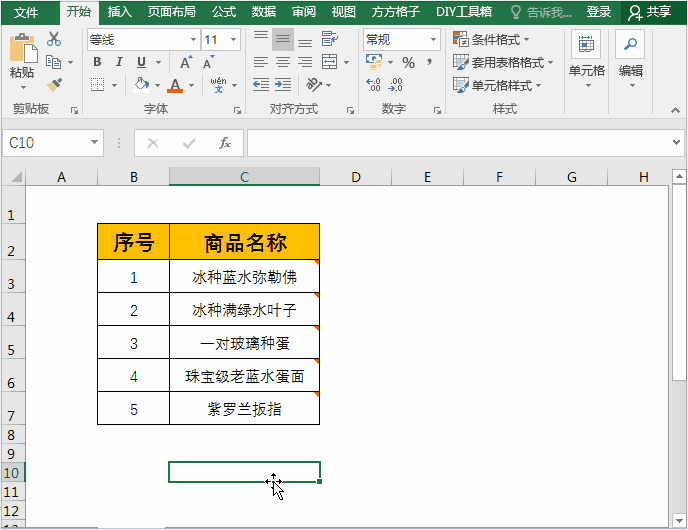
Task: Click the text Orientation icon
Action: click(x=314, y=84)
